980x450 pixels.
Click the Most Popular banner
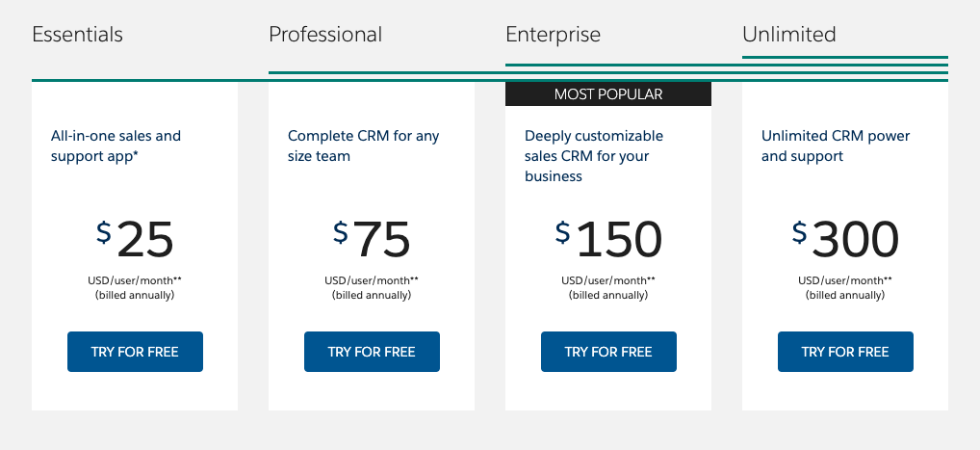(x=608, y=93)
